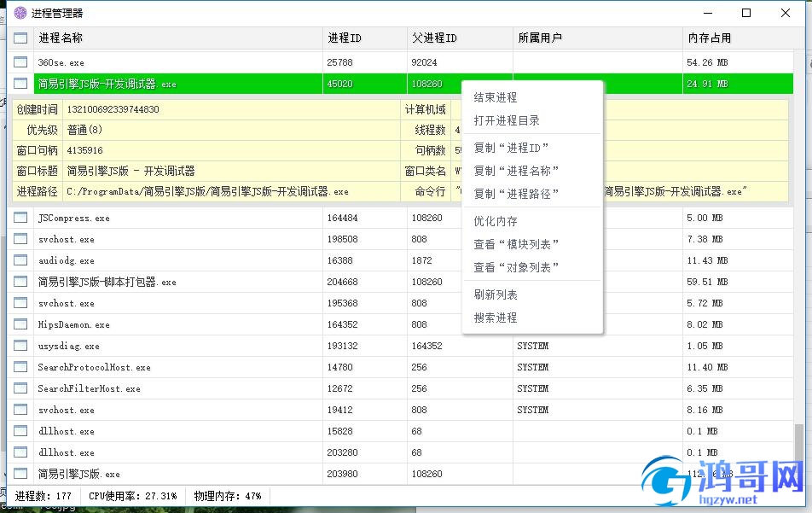Click the icon of dllhost.exe with ID 203280

click(20, 452)
